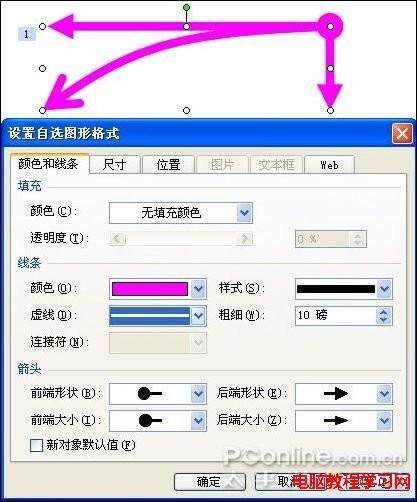This screenshot has width=417, height=502.
Task: Expand the 后端大小 end size dropdown
Action: 384,420
